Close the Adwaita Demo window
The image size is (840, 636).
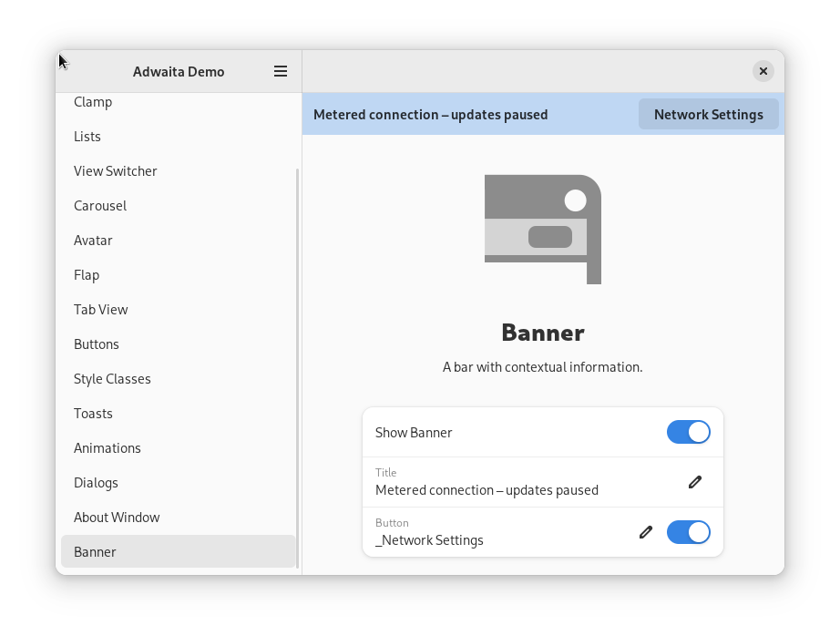(763, 71)
